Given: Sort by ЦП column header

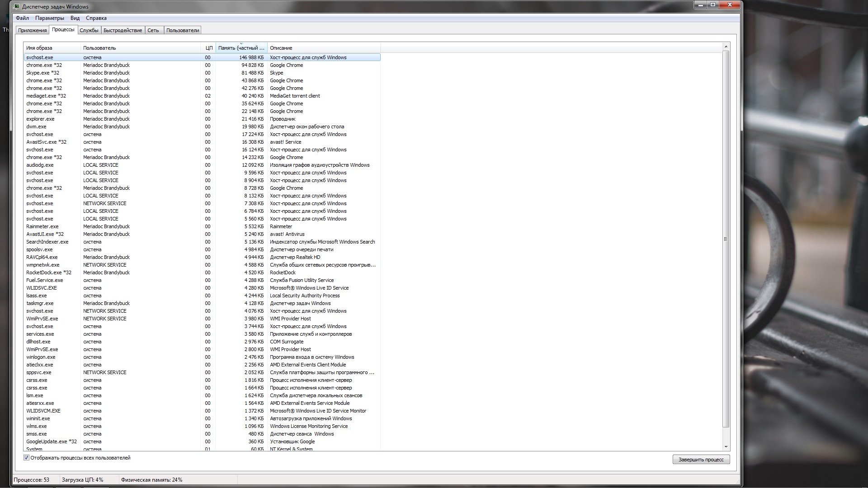Looking at the screenshot, I should [208, 48].
